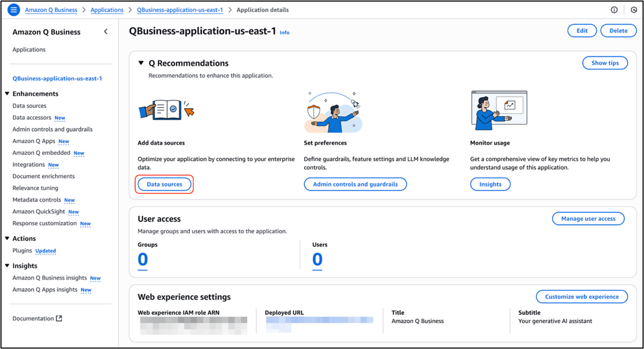Click the Monitor usage illustration
Screen dimensions: 644x349
(x=499, y=110)
